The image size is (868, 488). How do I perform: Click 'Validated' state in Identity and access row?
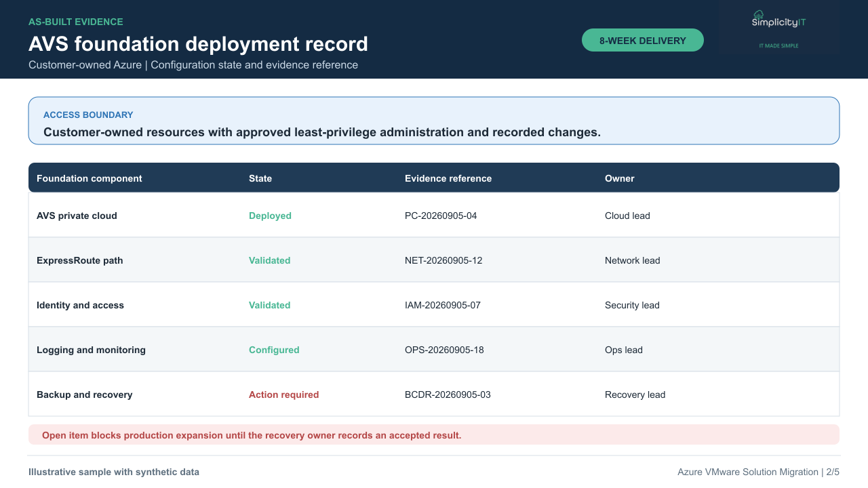(269, 305)
